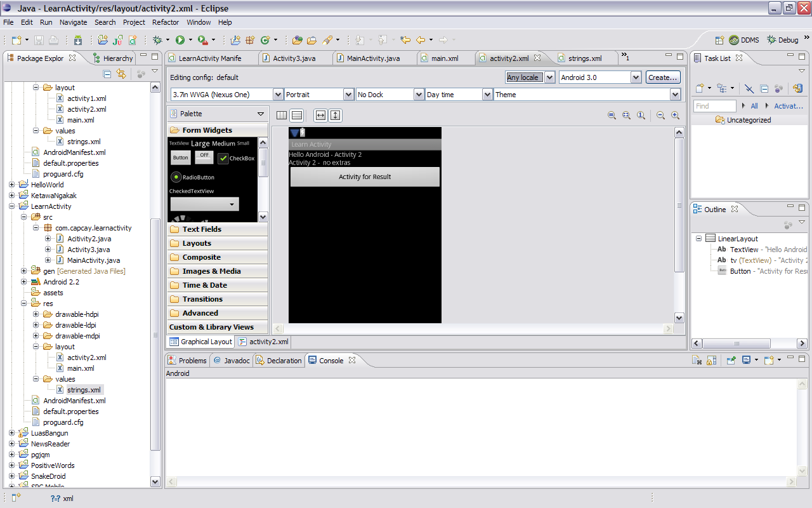
Task: Expand the HelloWorld project node
Action: [12, 185]
